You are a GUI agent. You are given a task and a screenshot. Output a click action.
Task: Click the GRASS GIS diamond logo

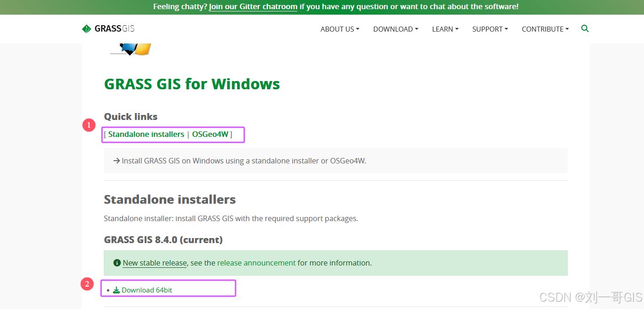point(86,28)
